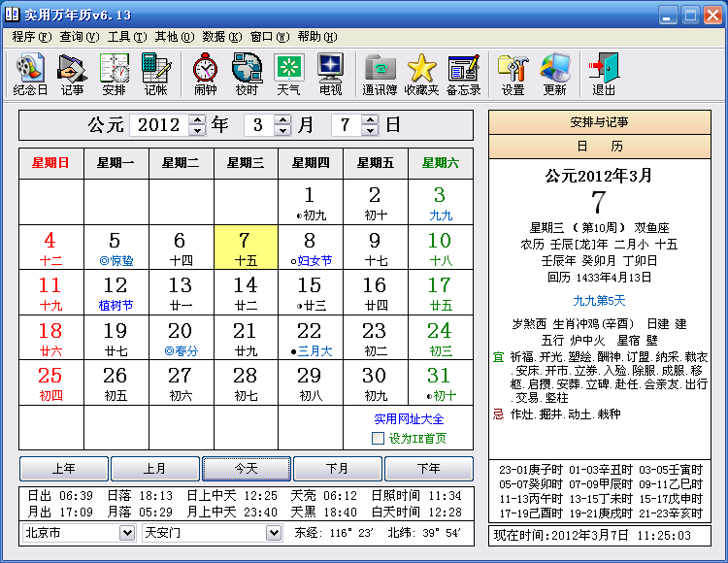Increase the day with up arrow
Image resolution: width=728 pixels, height=563 pixels.
(x=370, y=119)
